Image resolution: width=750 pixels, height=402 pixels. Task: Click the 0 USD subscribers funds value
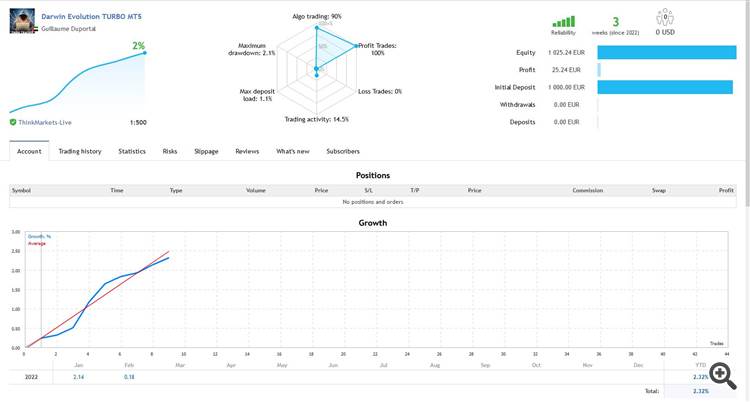click(665, 32)
